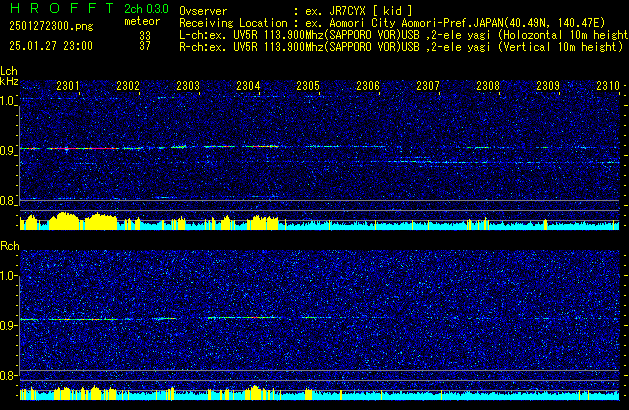This screenshot has width=629, height=410.
Task: Select the meteor count value 37
Action: pos(145,46)
